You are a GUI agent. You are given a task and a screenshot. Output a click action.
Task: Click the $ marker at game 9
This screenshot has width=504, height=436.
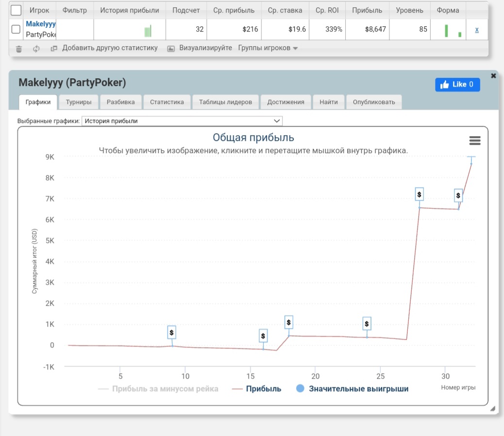pos(171,332)
